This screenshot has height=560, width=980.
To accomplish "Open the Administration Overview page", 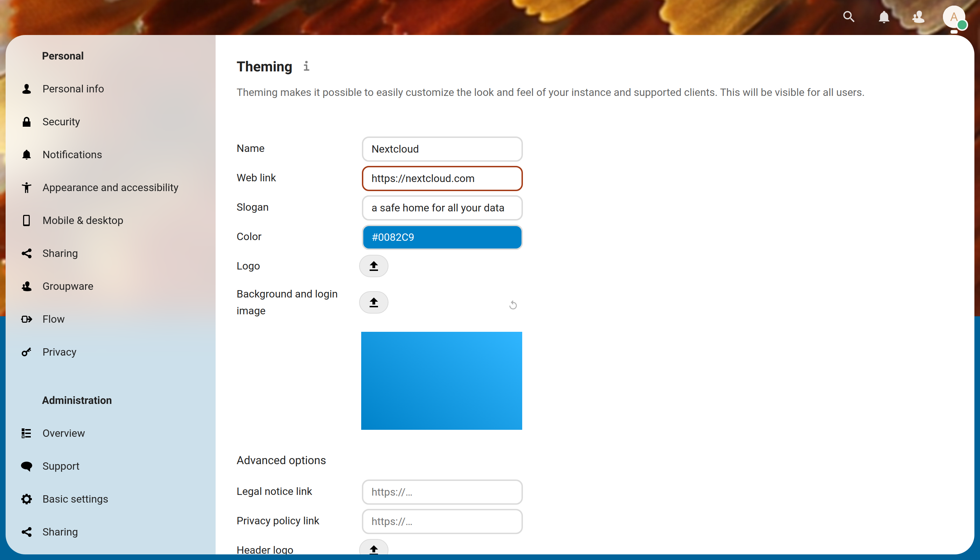I will (63, 433).
